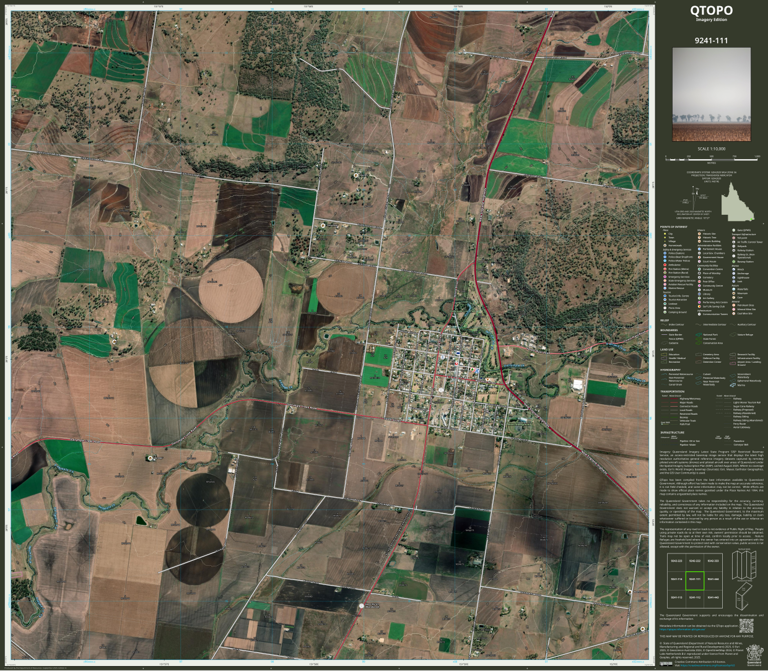
Task: Click the Library legend symbol
Action: click(x=699, y=294)
